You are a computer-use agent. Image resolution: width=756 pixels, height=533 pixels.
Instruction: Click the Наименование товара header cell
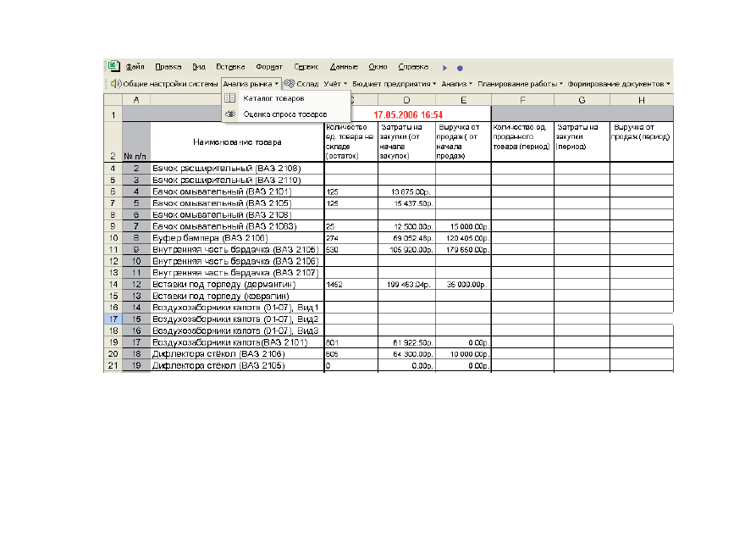pos(237,142)
